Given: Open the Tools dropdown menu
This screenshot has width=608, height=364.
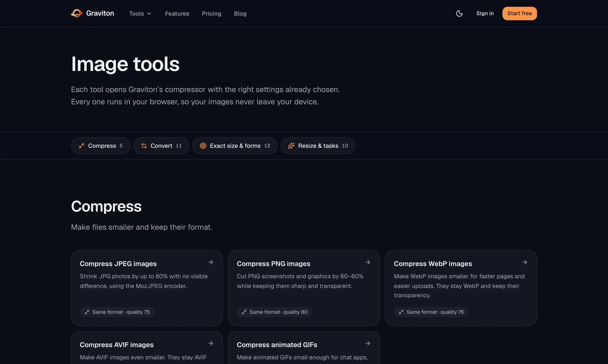Looking at the screenshot, I should point(140,14).
